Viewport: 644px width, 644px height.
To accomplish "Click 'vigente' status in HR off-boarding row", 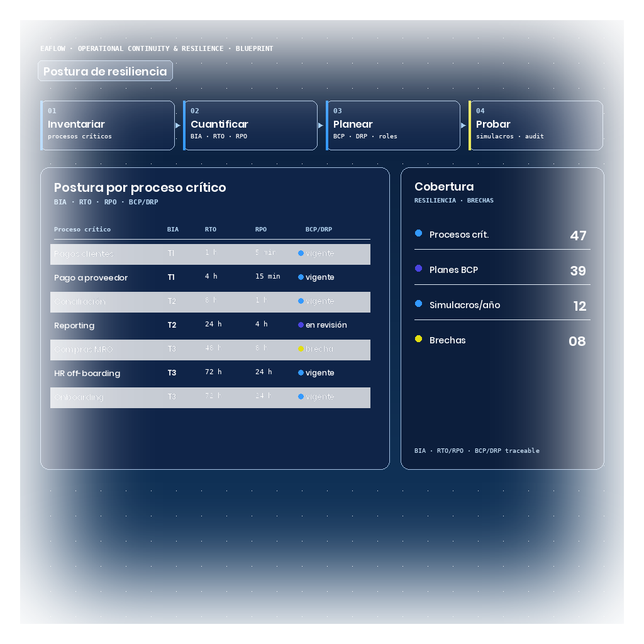I will coord(320,372).
